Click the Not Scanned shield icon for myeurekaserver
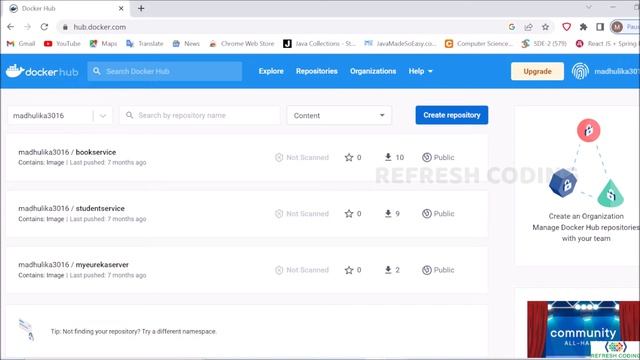 (x=279, y=270)
